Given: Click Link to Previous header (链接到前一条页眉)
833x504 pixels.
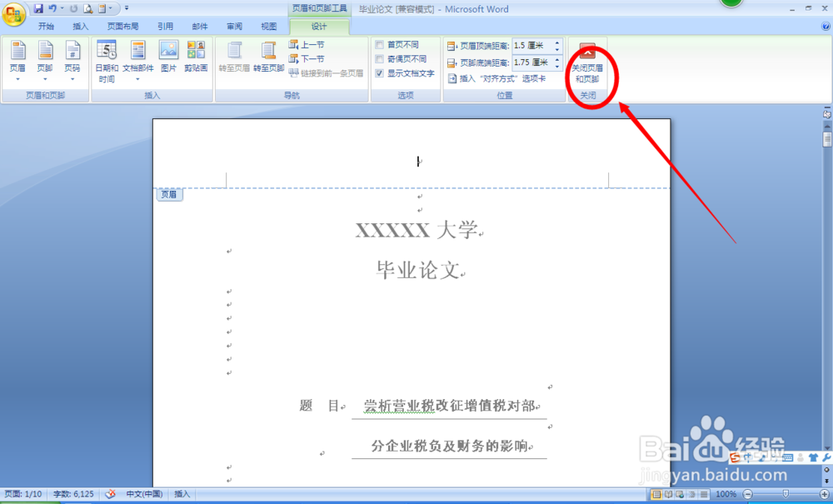Looking at the screenshot, I should pos(327,72).
